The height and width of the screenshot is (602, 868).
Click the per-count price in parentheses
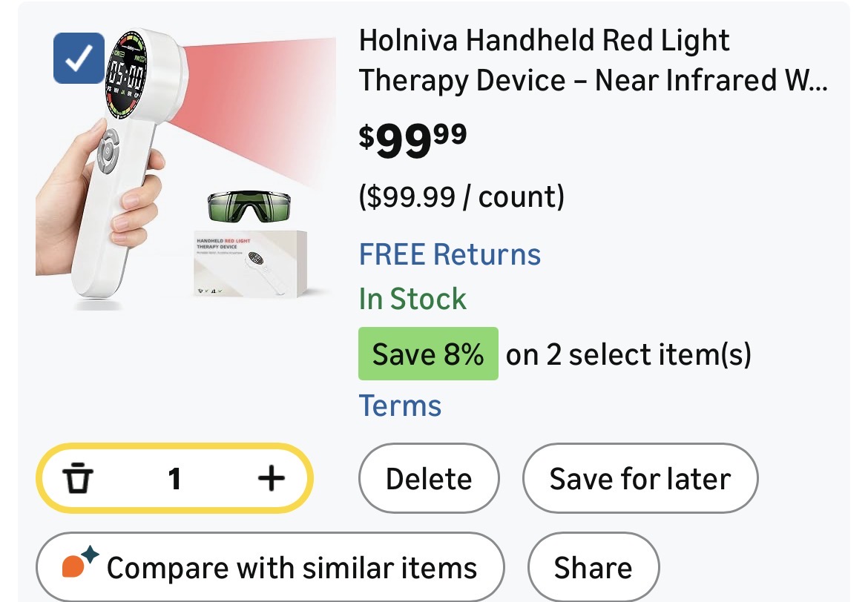[x=461, y=196]
